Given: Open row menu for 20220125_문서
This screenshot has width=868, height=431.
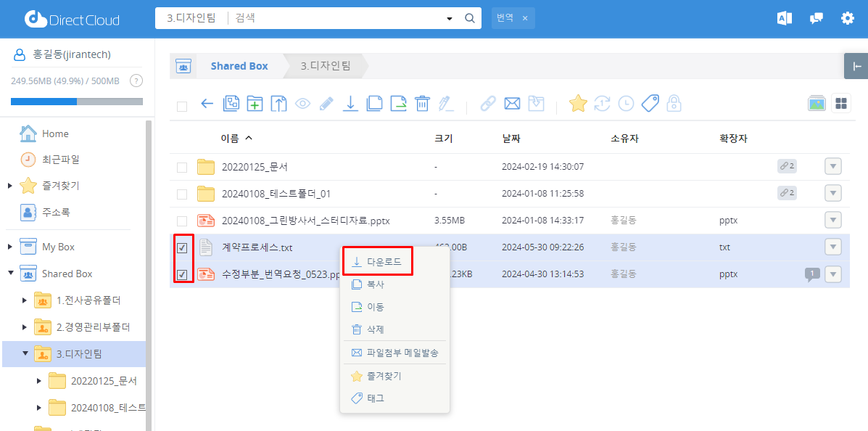Looking at the screenshot, I should click(833, 166).
